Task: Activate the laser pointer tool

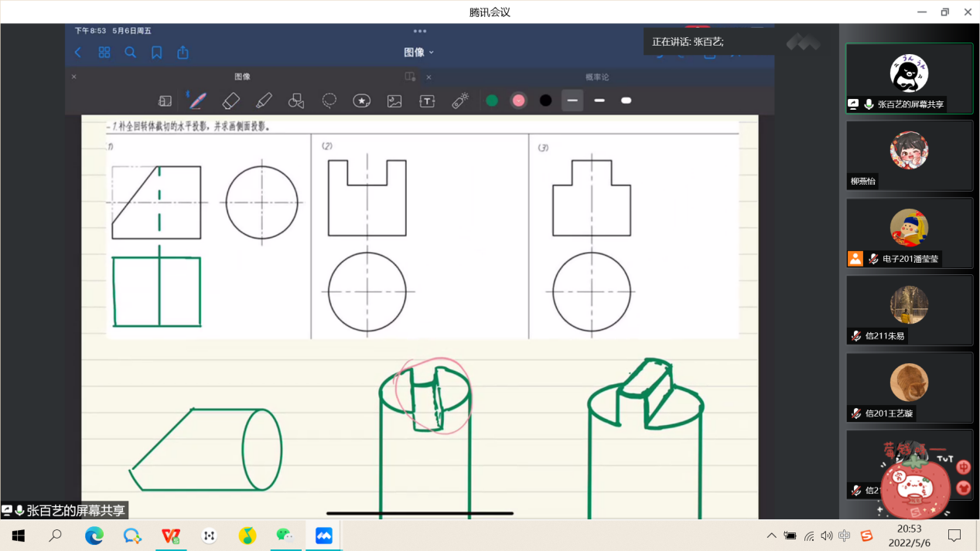Action: tap(460, 100)
